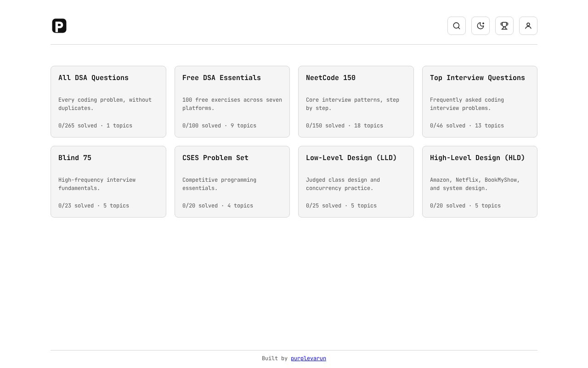
Task: Click 'Core interview patterns, step by step.' text
Action: (352, 104)
